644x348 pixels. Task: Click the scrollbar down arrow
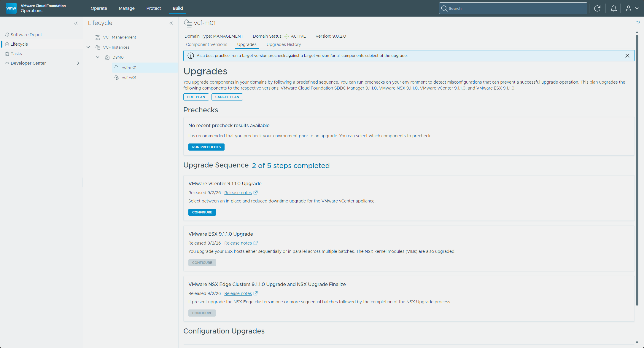[637, 342]
